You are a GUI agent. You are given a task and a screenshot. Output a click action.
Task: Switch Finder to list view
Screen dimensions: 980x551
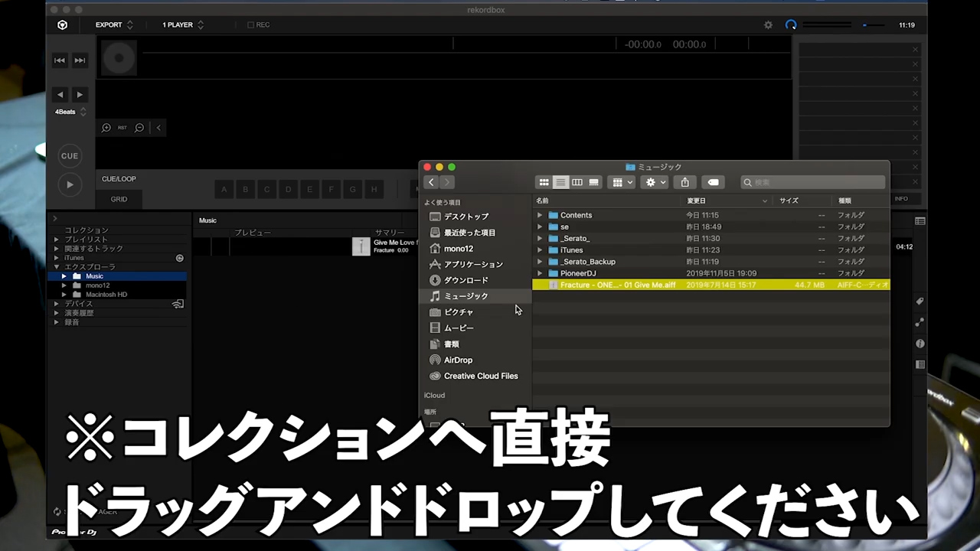pyautogui.click(x=560, y=182)
